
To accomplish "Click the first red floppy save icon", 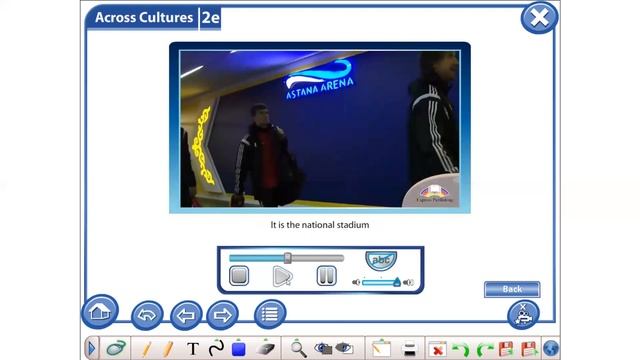I will pos(506,349).
